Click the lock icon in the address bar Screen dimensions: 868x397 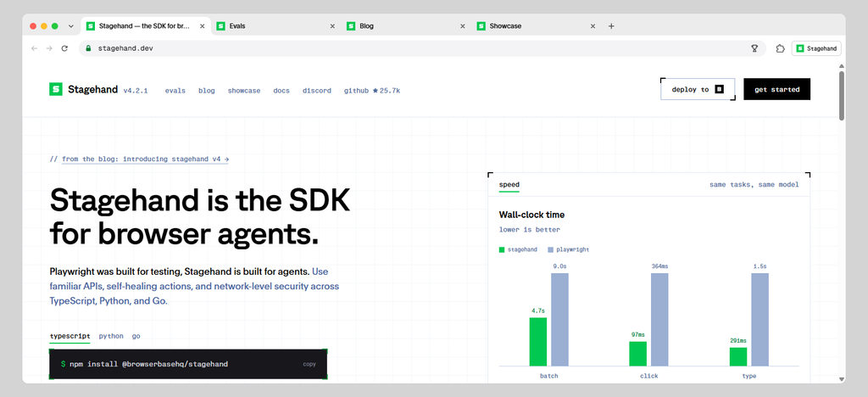click(87, 48)
